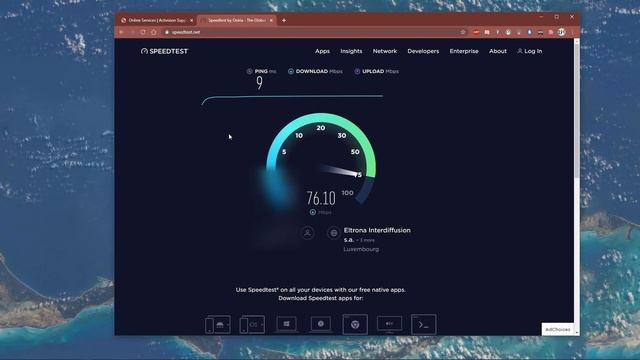
Task: Bookmark this page with the star icon
Action: click(463, 32)
